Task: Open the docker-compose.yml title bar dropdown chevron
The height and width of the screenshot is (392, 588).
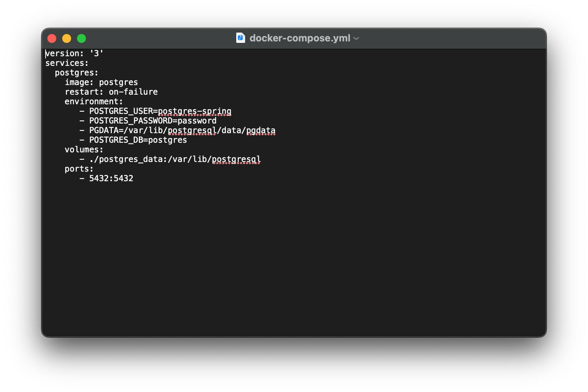Action: (x=356, y=38)
